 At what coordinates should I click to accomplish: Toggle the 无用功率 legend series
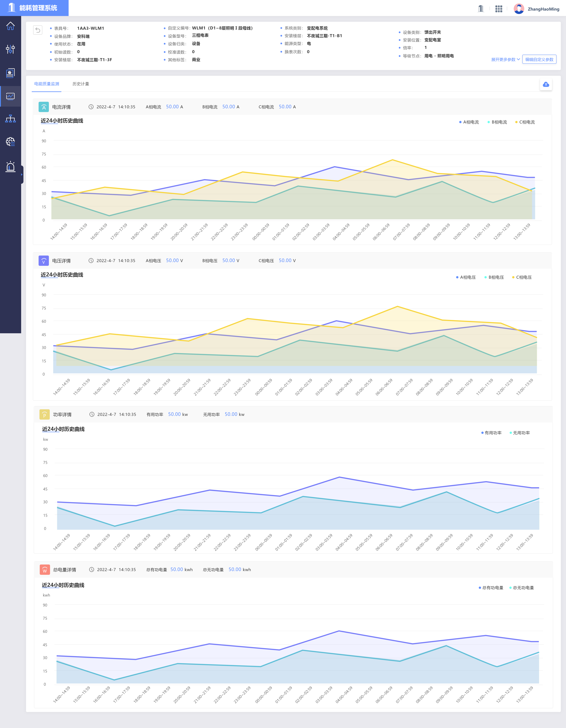coord(520,433)
